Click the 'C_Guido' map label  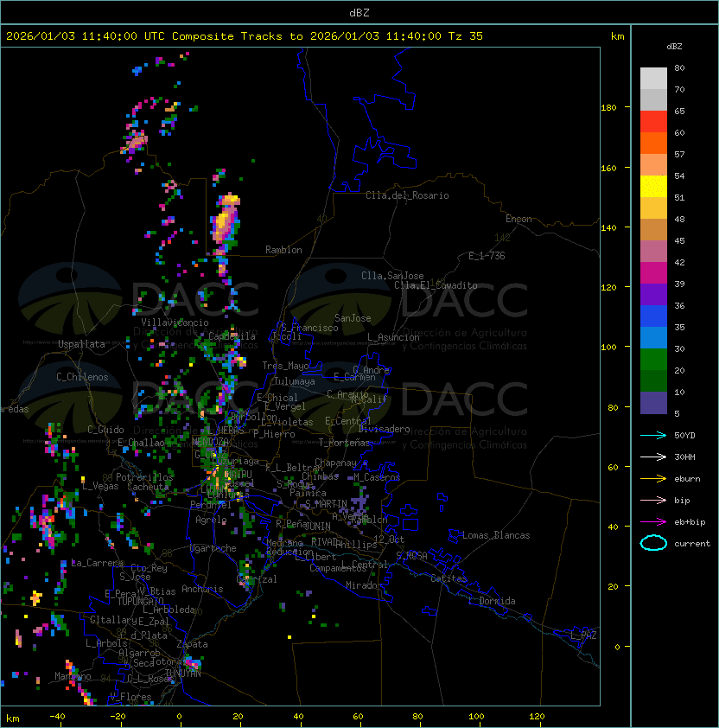(x=105, y=430)
